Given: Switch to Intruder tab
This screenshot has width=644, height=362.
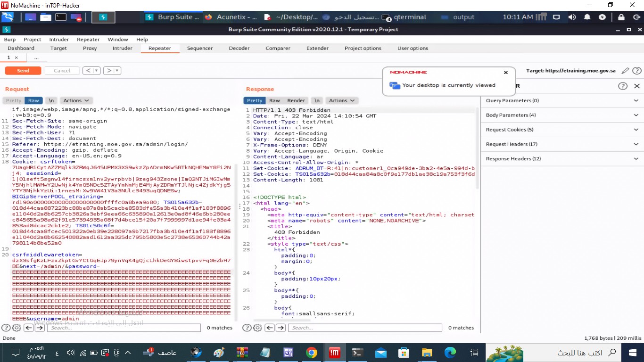Looking at the screenshot, I should [123, 48].
